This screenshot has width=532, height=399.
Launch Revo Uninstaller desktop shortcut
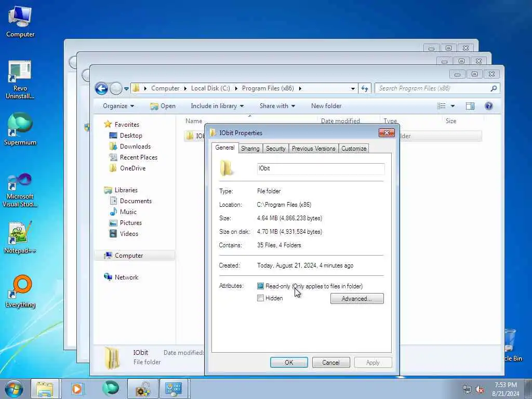coord(20,79)
